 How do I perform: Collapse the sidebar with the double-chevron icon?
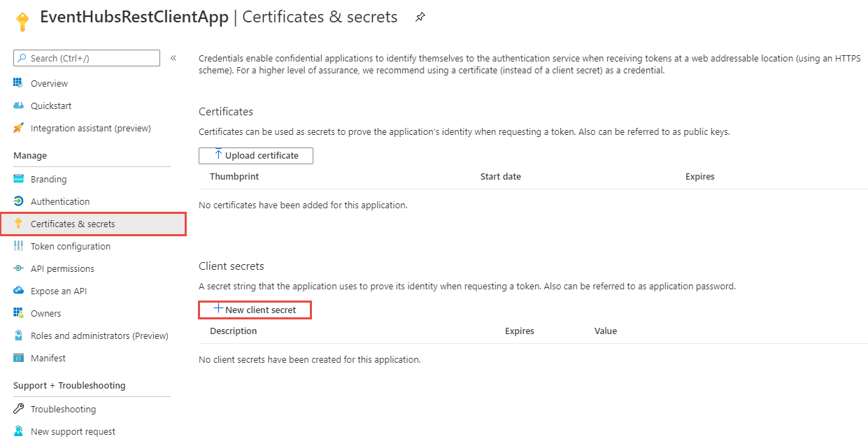pyautogui.click(x=173, y=58)
